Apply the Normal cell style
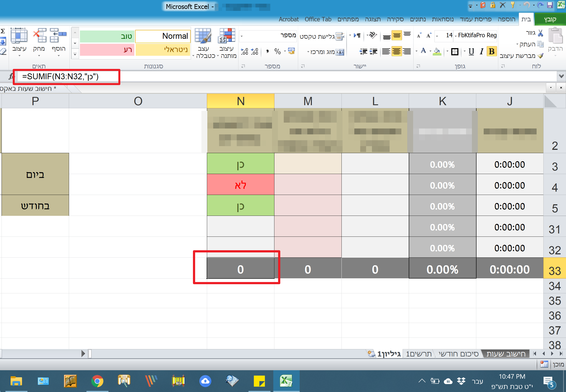The width and height of the screenshot is (566, 392). tap(163, 36)
